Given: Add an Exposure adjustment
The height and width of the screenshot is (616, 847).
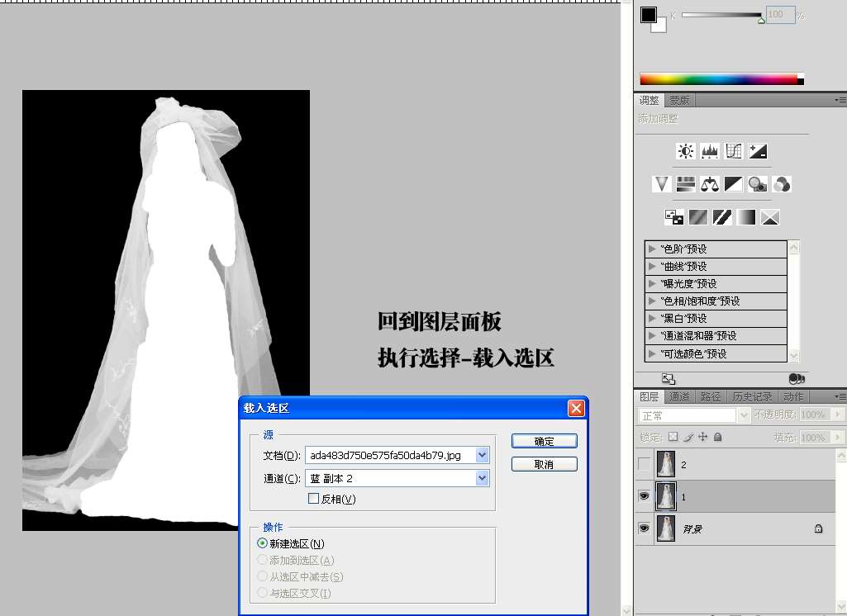Looking at the screenshot, I should pos(757,151).
